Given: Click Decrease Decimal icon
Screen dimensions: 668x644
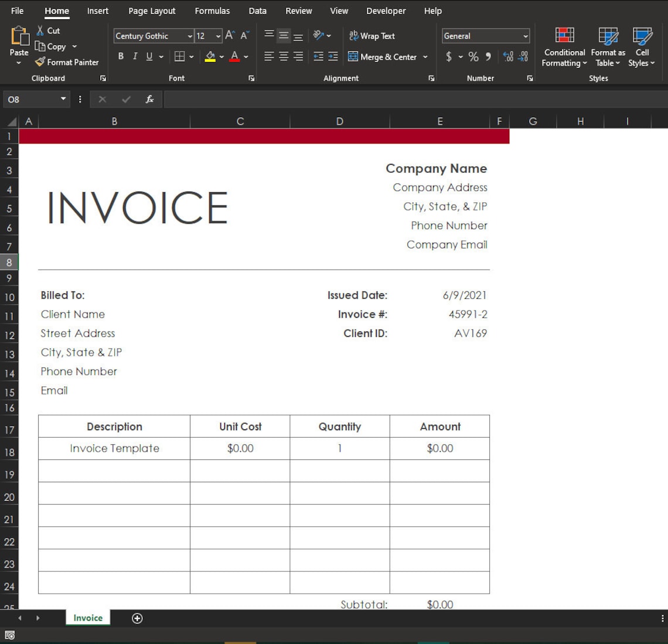Looking at the screenshot, I should 523,56.
